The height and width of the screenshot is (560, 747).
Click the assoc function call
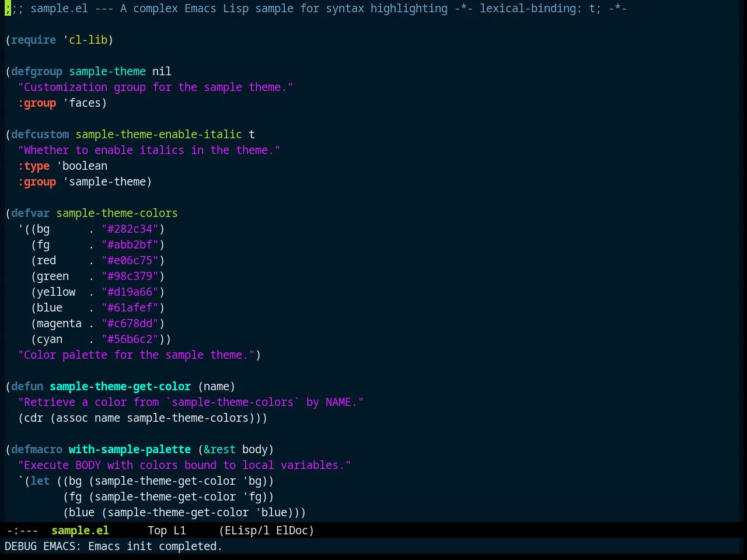click(x=72, y=418)
